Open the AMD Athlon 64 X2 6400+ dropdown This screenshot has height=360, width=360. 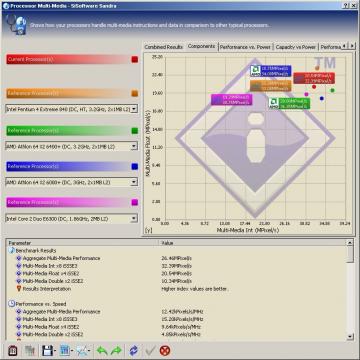pyautogui.click(x=134, y=146)
